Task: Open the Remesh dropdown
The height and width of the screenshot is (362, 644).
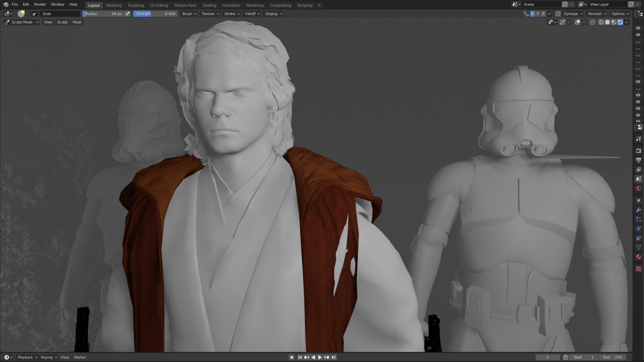Action: click(x=597, y=14)
